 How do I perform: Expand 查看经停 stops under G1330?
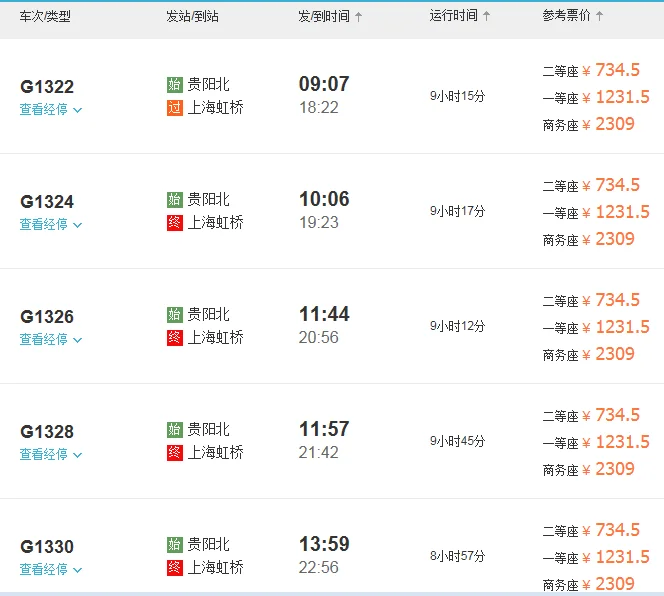(x=51, y=570)
